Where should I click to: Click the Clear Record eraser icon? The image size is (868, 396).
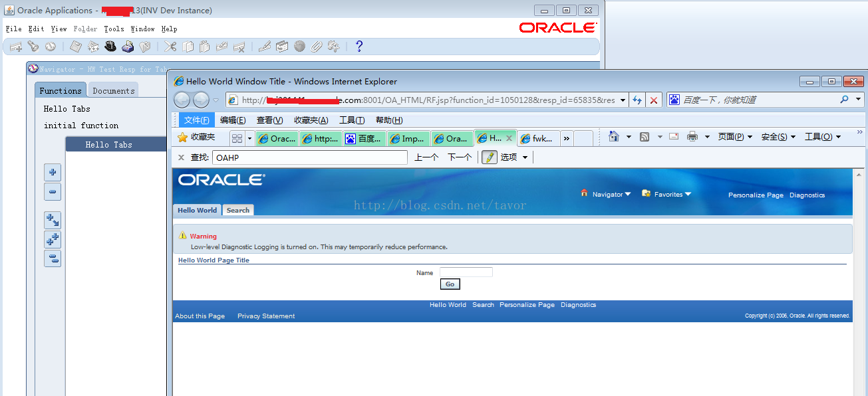point(221,47)
